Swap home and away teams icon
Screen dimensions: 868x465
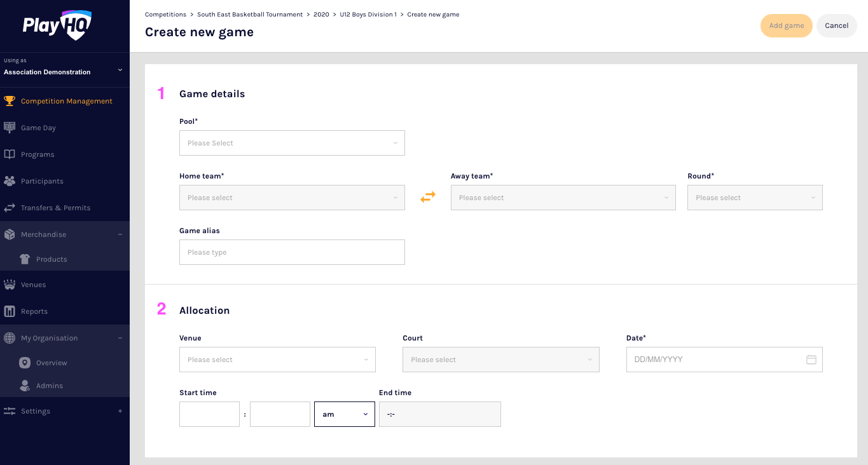[x=428, y=198]
